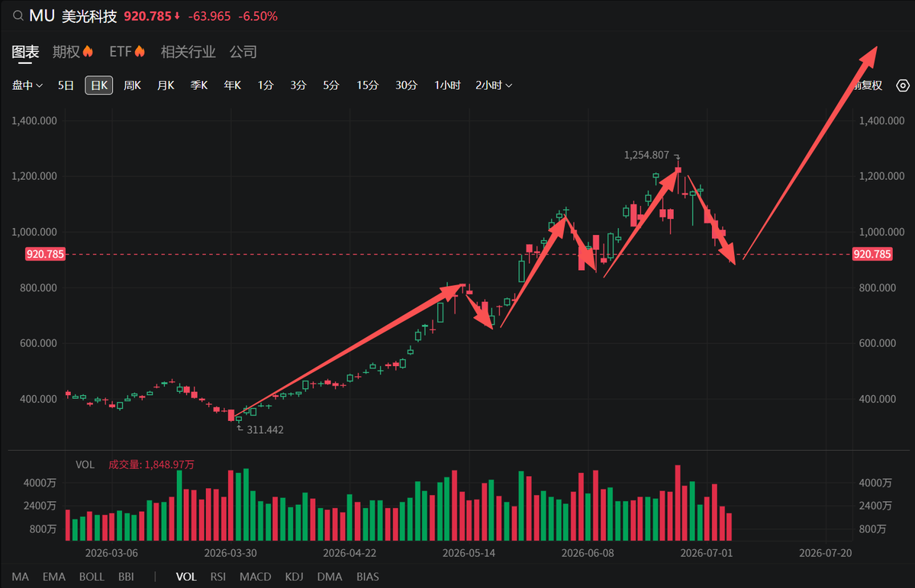This screenshot has height=588, width=915.
Task: Select the 季K quarterly timeframe
Action: click(x=199, y=85)
